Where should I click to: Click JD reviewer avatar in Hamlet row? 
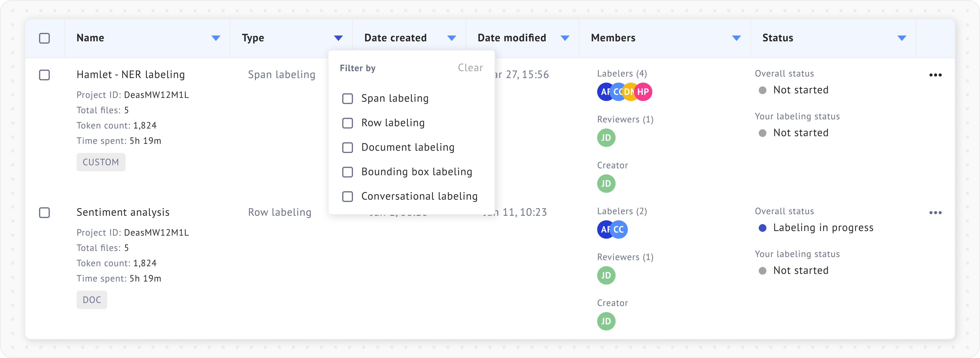click(x=606, y=138)
